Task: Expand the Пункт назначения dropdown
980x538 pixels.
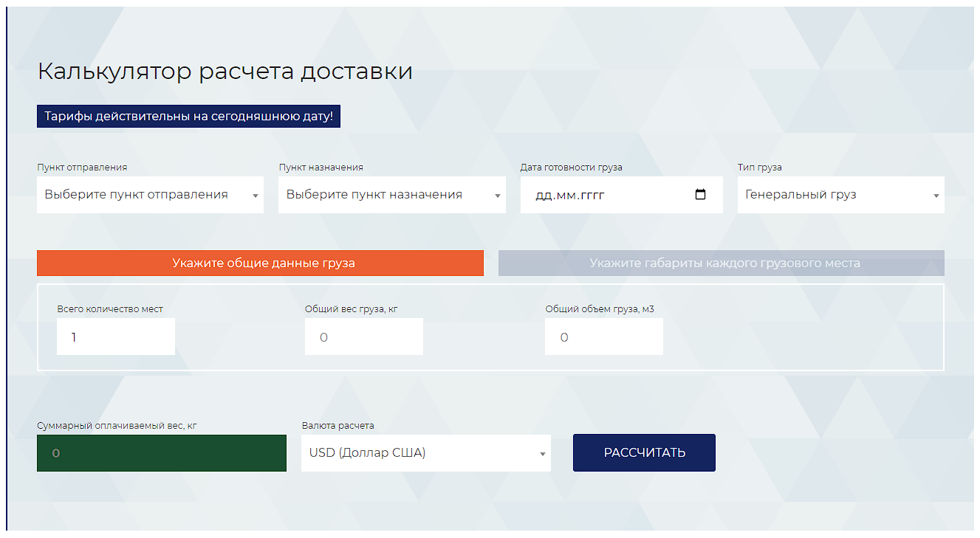Action: [391, 195]
